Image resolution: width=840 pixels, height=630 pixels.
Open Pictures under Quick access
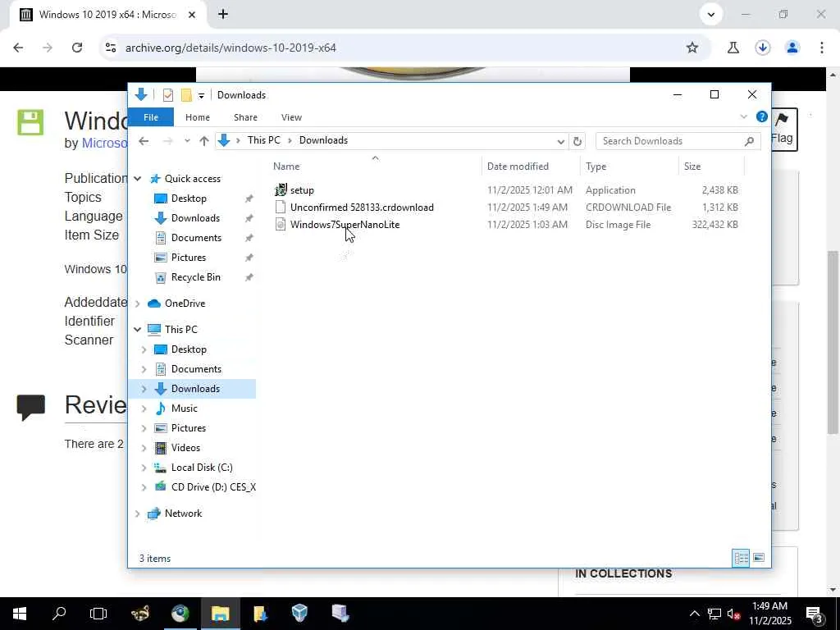(x=188, y=258)
